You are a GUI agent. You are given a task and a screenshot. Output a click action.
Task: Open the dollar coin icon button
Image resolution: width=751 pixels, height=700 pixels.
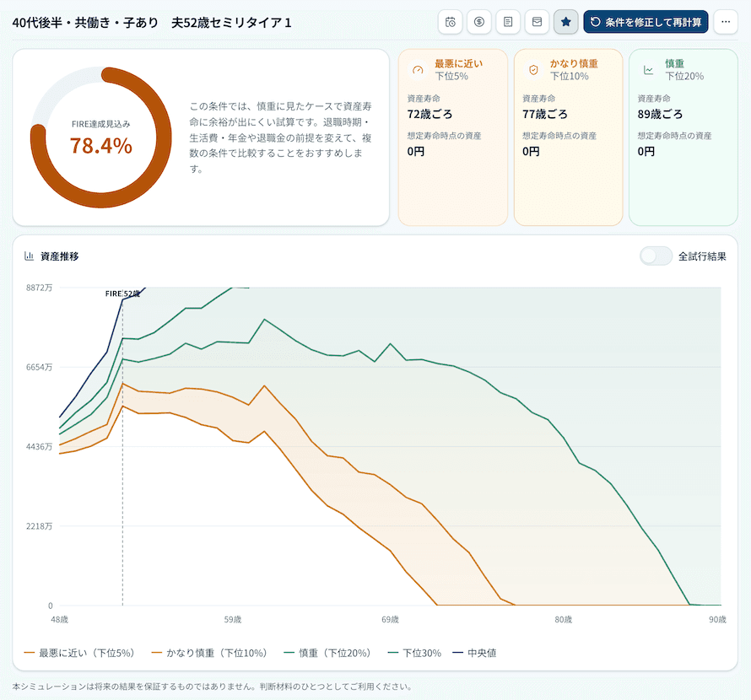[479, 22]
